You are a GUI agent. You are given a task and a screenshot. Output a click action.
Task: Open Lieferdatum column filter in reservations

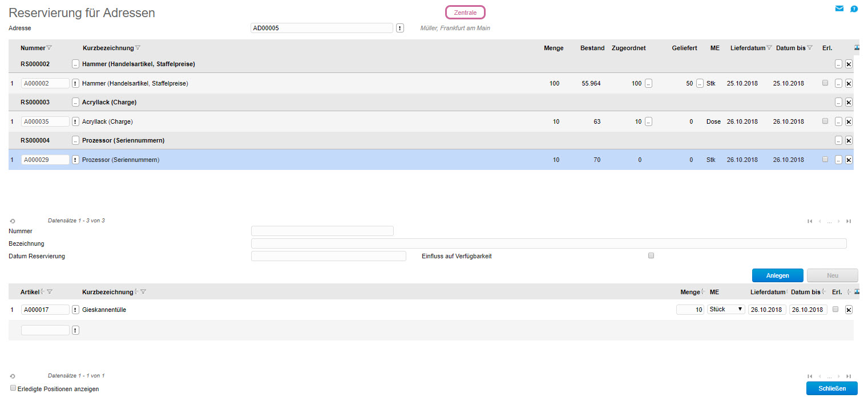coord(769,48)
